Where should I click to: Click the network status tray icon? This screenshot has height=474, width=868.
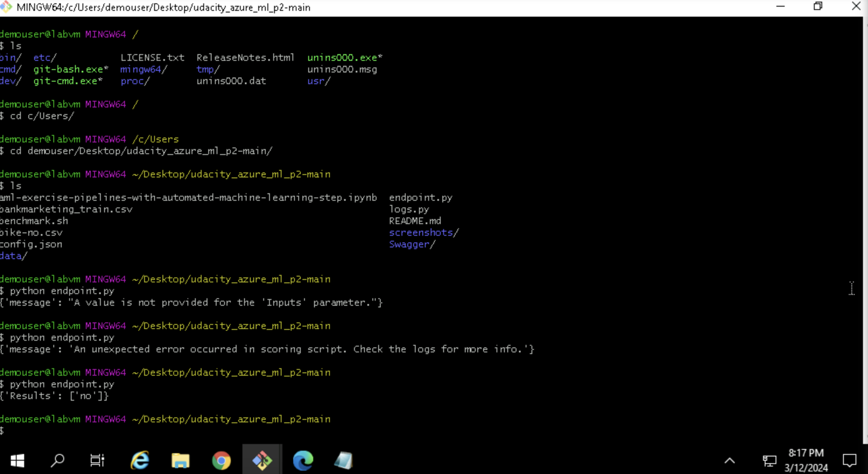[769, 460]
